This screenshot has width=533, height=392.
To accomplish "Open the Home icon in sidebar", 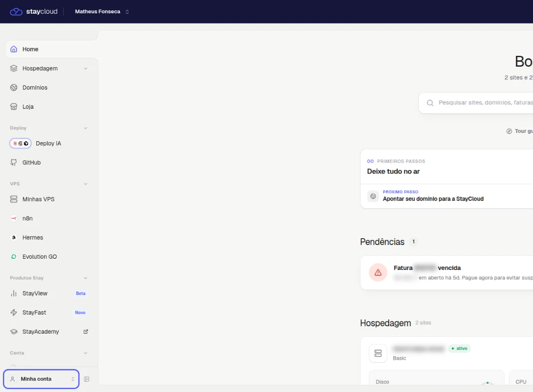I will (14, 49).
